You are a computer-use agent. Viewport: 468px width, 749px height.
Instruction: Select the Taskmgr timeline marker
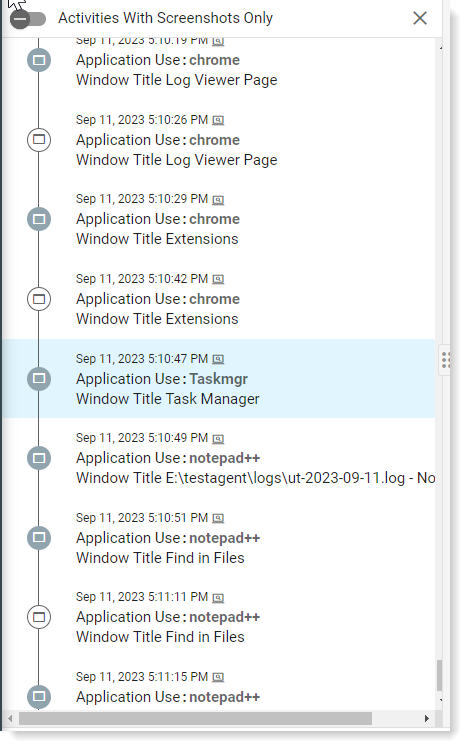pyautogui.click(x=39, y=378)
